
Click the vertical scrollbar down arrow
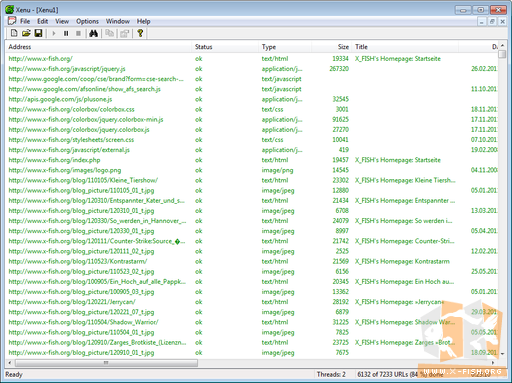[x=502, y=354]
